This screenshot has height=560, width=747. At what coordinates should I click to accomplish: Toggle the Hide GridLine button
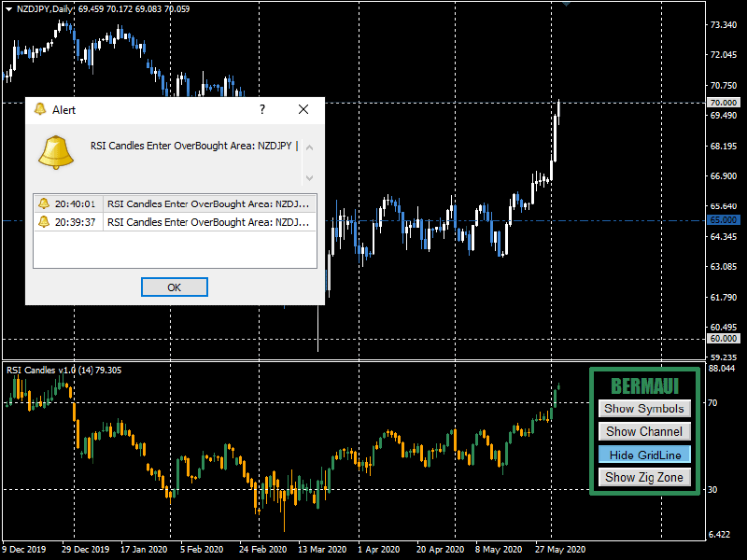click(x=644, y=455)
